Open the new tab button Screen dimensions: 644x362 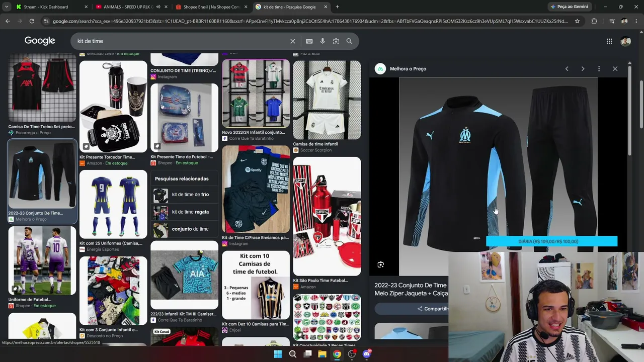(337, 7)
